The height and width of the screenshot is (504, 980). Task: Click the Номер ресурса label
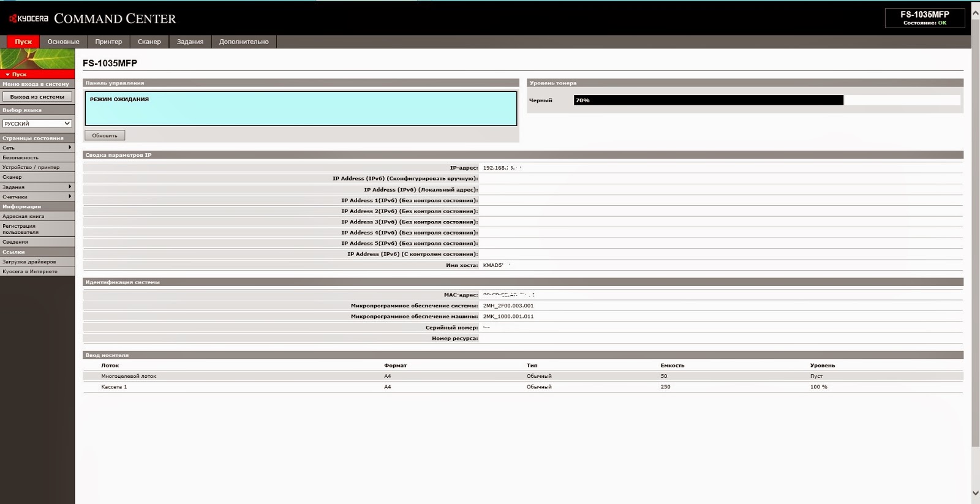(454, 339)
